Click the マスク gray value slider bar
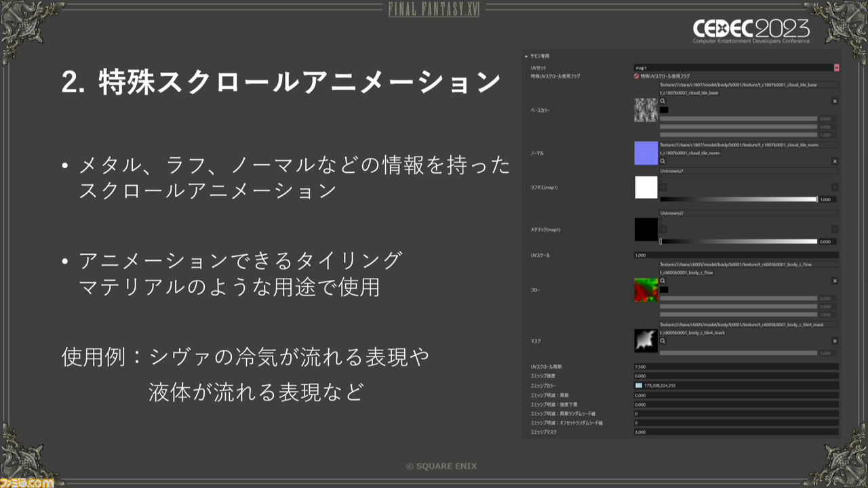The width and height of the screenshot is (868, 488). pyautogui.click(x=738, y=353)
